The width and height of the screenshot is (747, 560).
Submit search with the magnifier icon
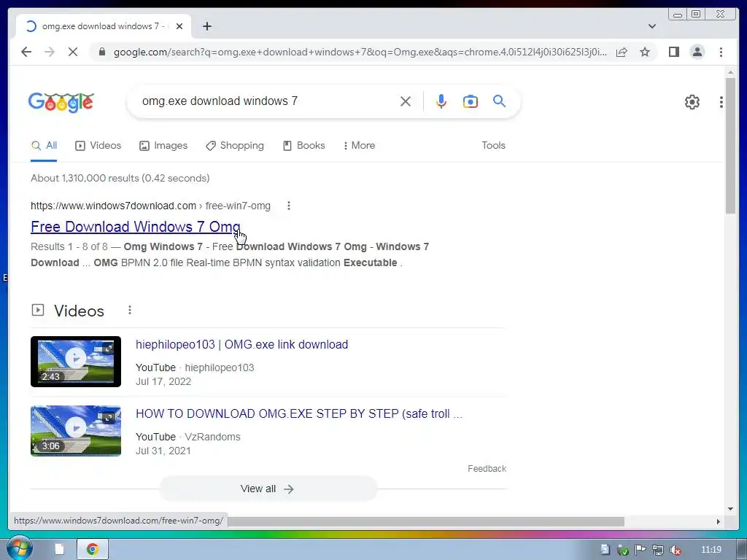pos(499,101)
